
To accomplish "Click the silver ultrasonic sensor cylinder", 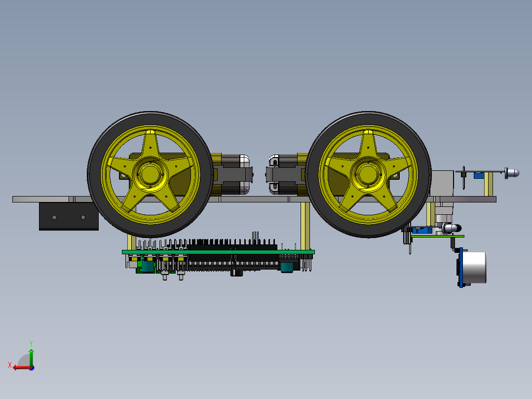I will [475, 268].
